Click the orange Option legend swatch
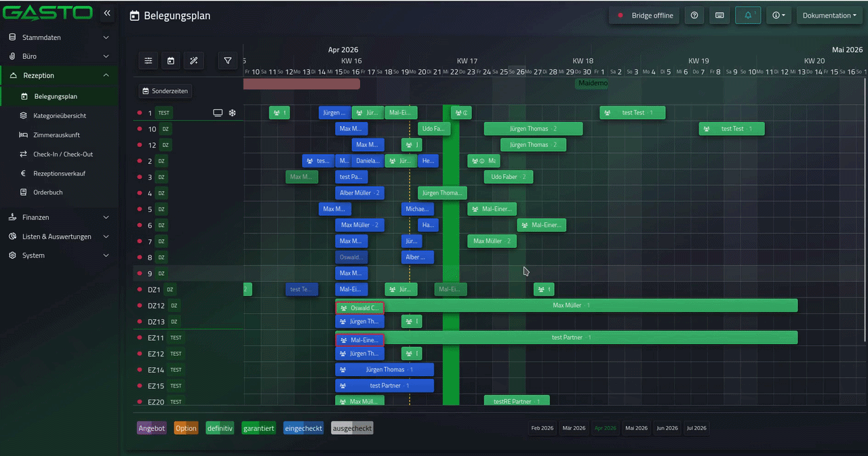Screen dimensions: 868x456 point(186,428)
